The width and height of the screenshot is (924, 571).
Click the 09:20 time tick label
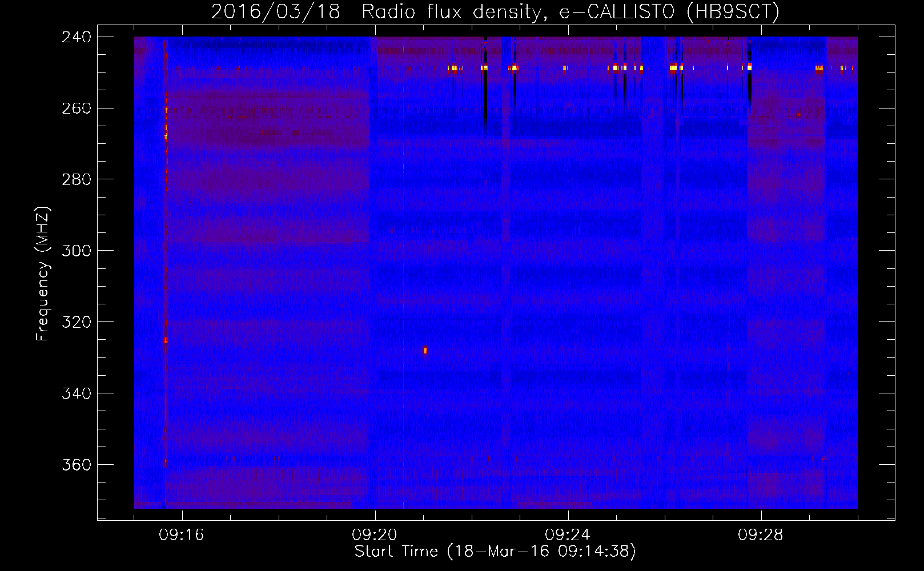coord(375,535)
